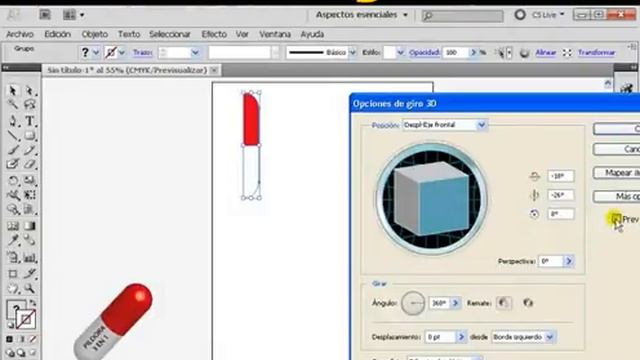Viewport: 640px width, 360px height.
Task: Open the Efecto menu
Action: [214, 34]
